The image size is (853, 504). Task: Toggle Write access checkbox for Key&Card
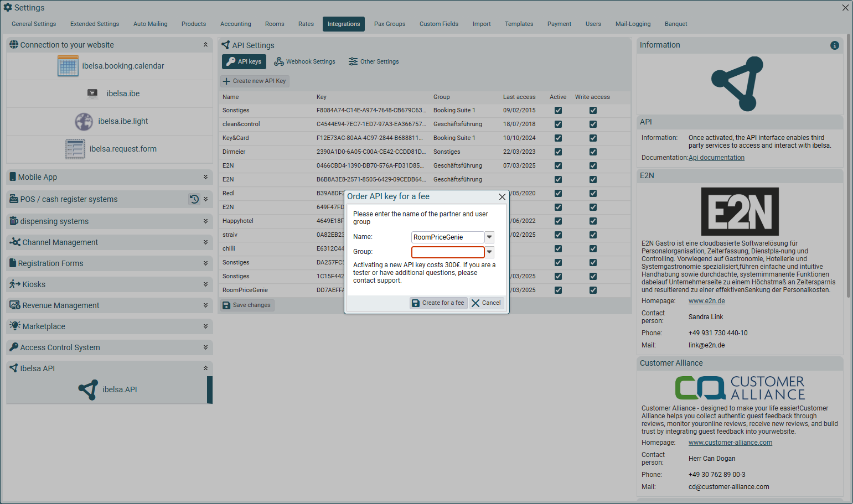pos(593,138)
